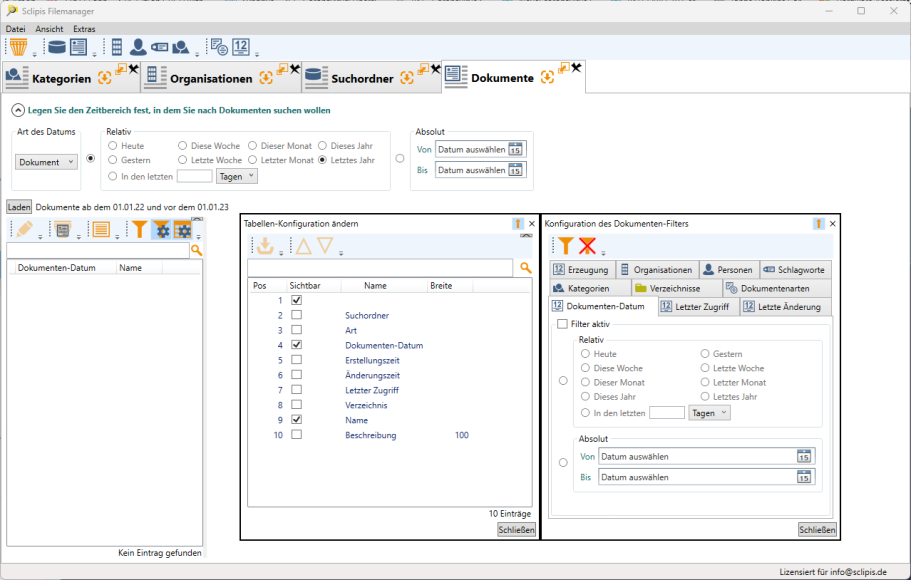Click Schließen in Tabellen-Konfiguration panel

[516, 530]
